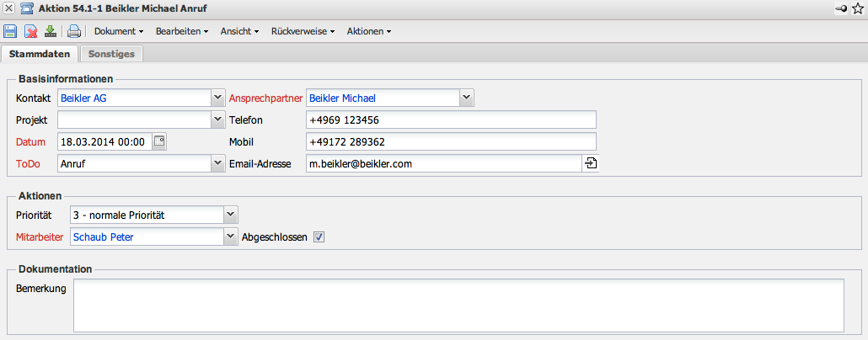Click the printer icon in toolbar
This screenshot has width=868, height=340.
(74, 32)
